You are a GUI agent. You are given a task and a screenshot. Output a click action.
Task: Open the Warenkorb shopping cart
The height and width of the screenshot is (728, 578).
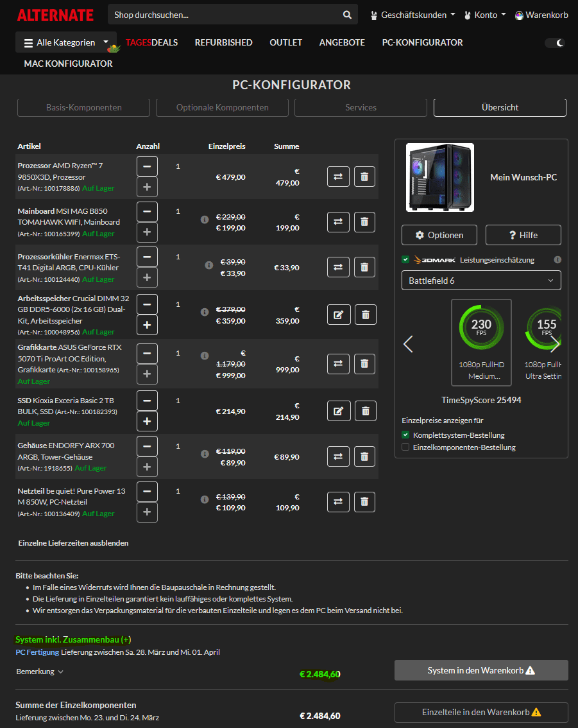541,15
